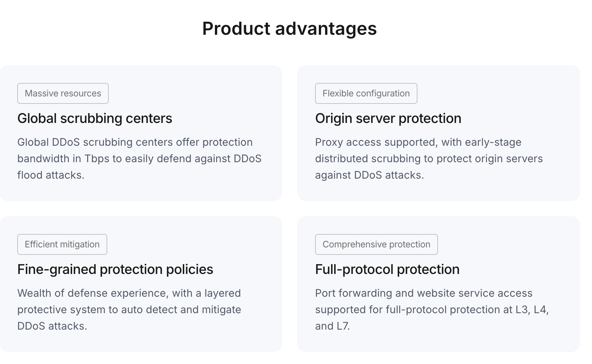Viewport: 592px width, 364px height.
Task: Select the Comprehensive protection badge
Action: click(x=376, y=244)
